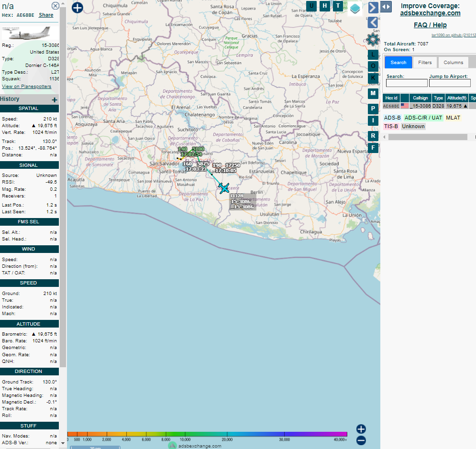This screenshot has height=449, width=476.
Task: Click the SPATIAL section header
Action: [30, 109]
